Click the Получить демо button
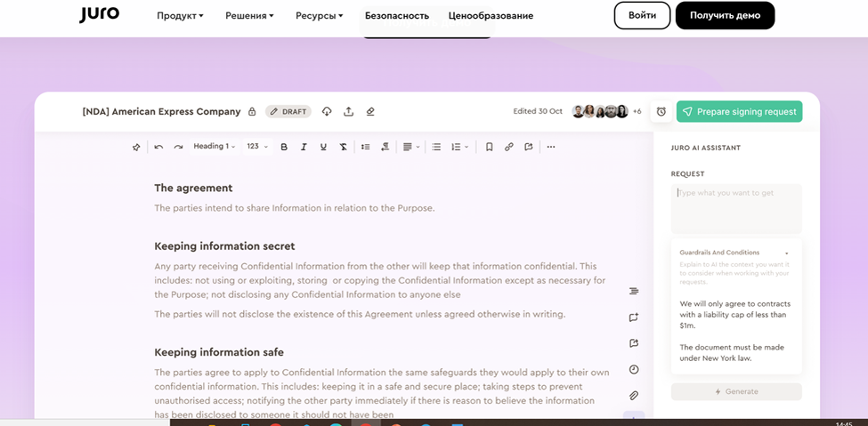Viewport: 868px width, 426px height. 726,15
